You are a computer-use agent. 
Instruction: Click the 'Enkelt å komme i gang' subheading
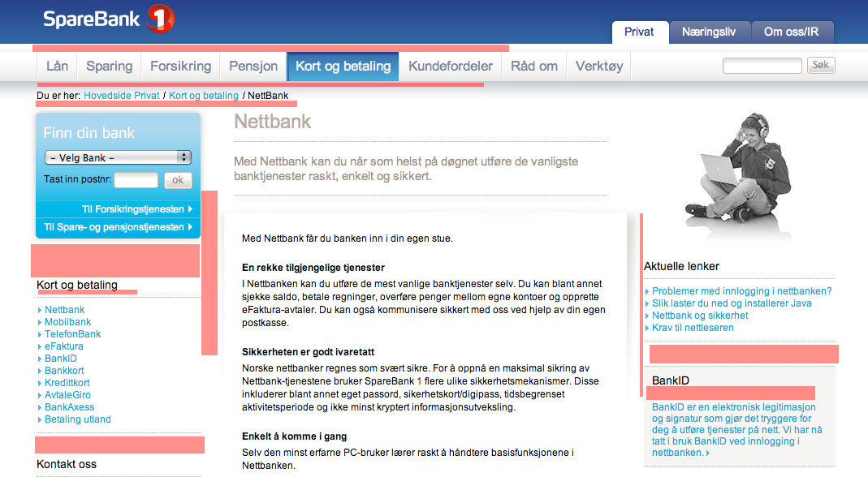click(295, 436)
